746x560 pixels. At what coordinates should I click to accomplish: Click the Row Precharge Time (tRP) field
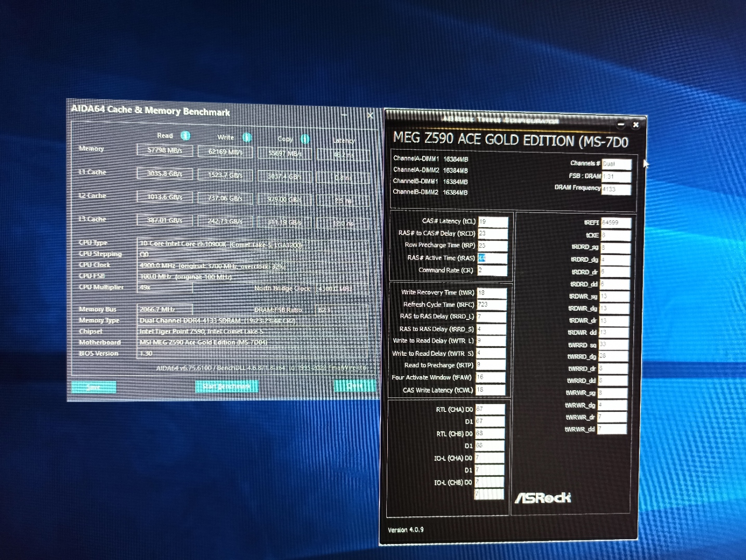[x=492, y=246]
